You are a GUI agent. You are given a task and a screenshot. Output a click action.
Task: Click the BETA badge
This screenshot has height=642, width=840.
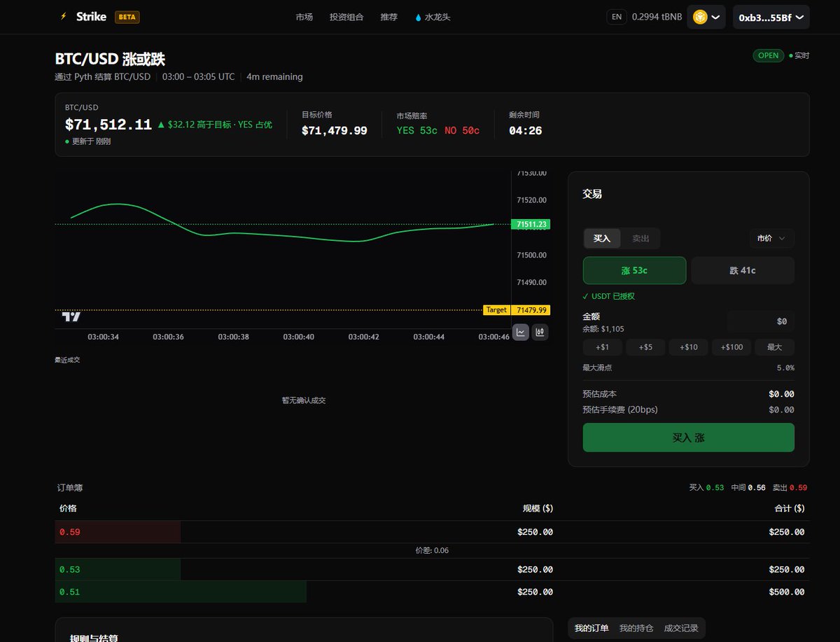[x=127, y=17]
